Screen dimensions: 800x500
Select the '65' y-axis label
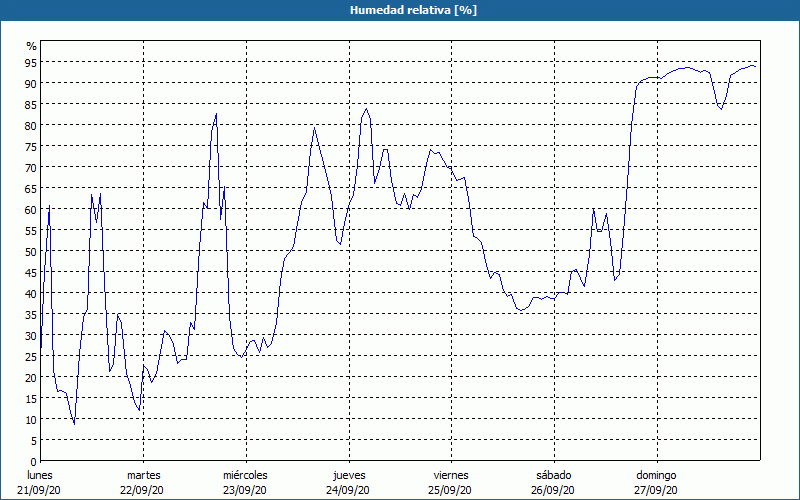pos(31,189)
